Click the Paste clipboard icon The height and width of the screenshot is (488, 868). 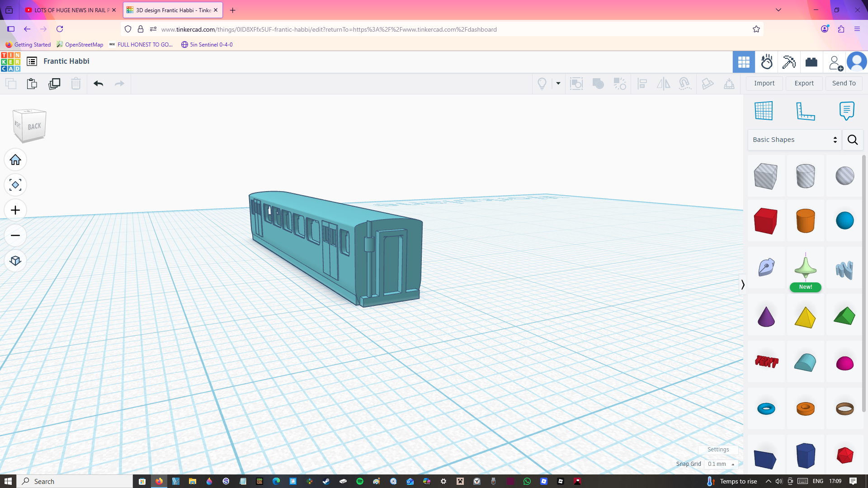click(32, 84)
